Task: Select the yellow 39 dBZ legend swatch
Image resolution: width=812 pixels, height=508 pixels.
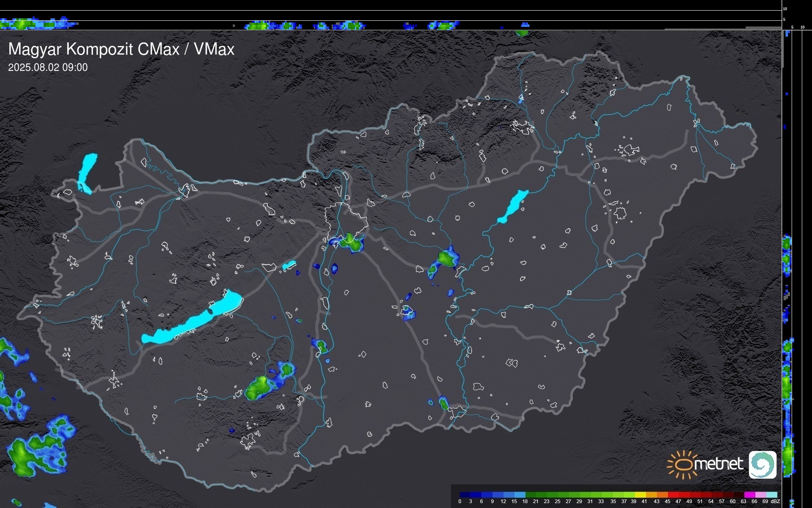Action: tap(640, 495)
